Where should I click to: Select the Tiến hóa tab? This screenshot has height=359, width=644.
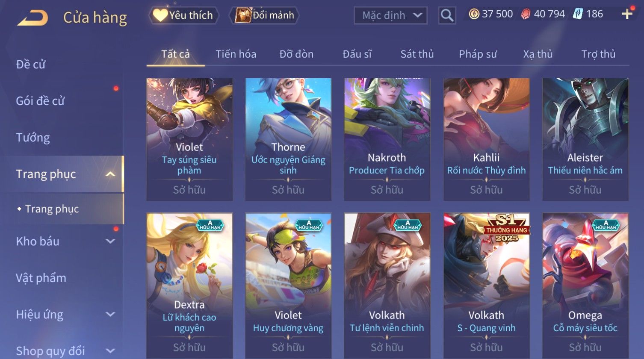coord(236,54)
